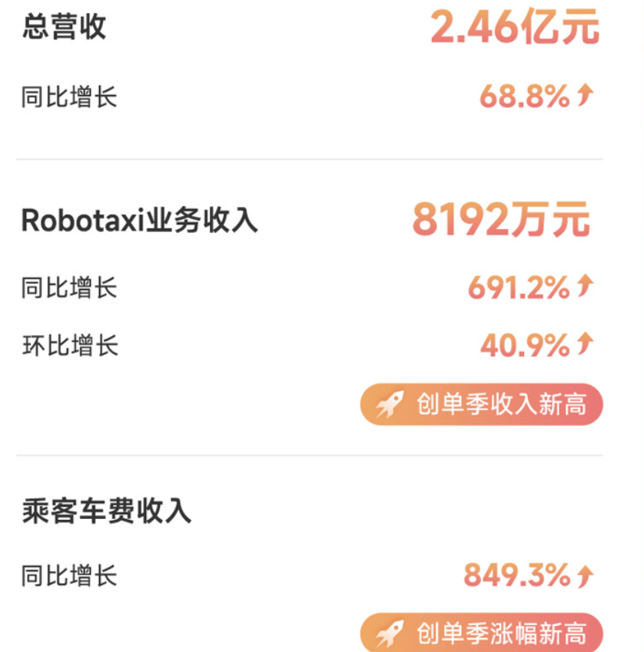This screenshot has height=652, width=644.
Task: Click the 8192万元 revenue figure
Action: [x=501, y=219]
